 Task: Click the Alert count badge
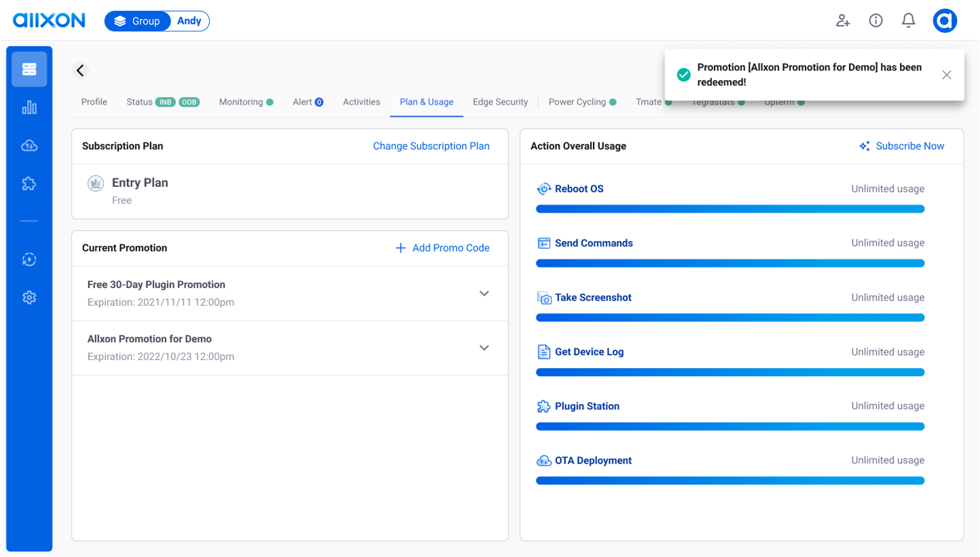pyautogui.click(x=319, y=102)
